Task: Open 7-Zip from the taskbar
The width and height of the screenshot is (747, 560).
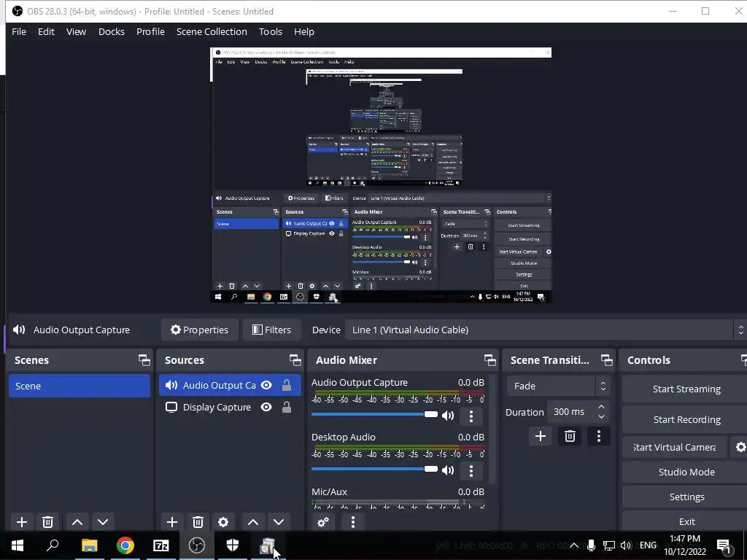Action: (161, 545)
